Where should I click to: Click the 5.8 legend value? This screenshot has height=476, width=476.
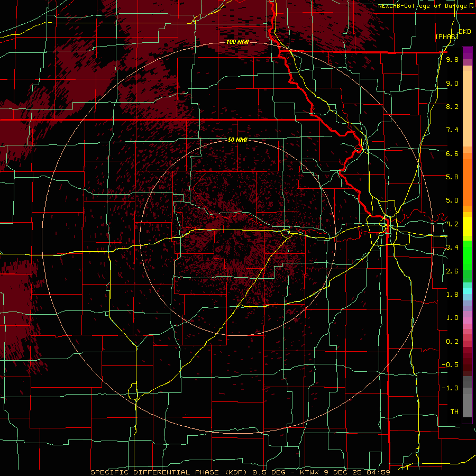(x=452, y=177)
